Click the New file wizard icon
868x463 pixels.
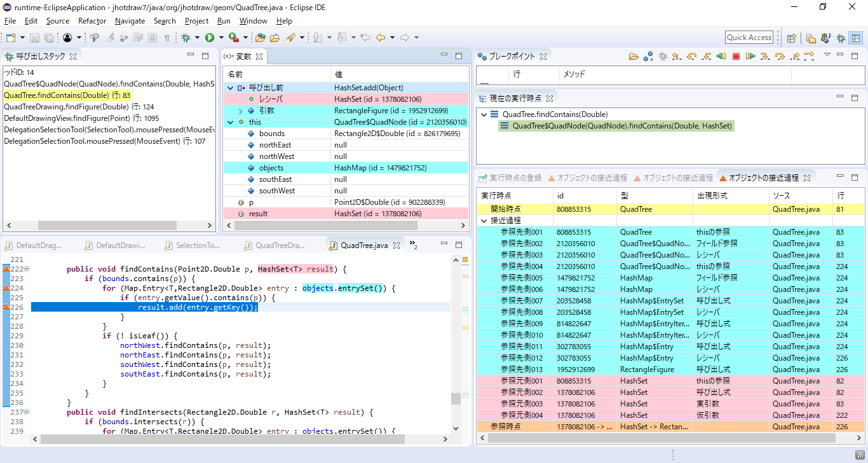tap(11, 38)
